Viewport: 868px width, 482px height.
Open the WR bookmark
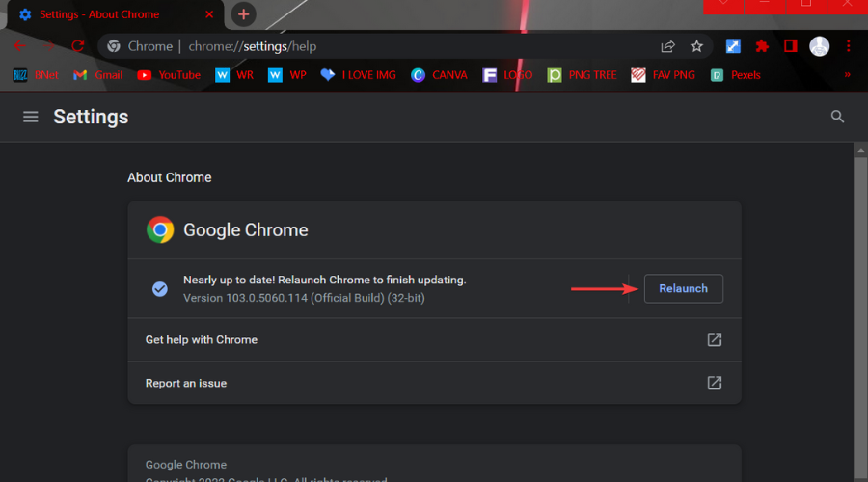click(234, 75)
